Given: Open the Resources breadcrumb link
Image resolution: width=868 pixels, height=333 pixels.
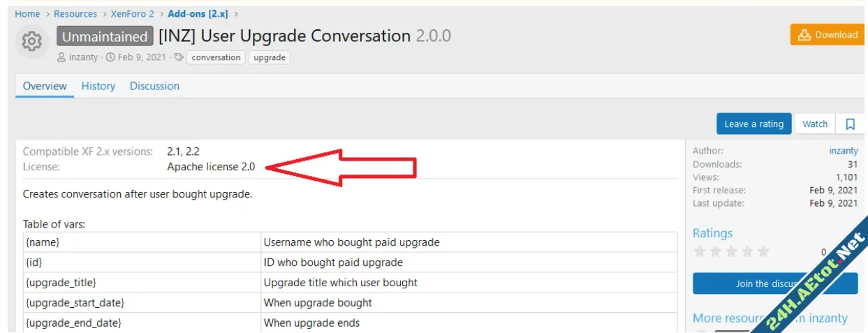Looking at the screenshot, I should [x=75, y=14].
